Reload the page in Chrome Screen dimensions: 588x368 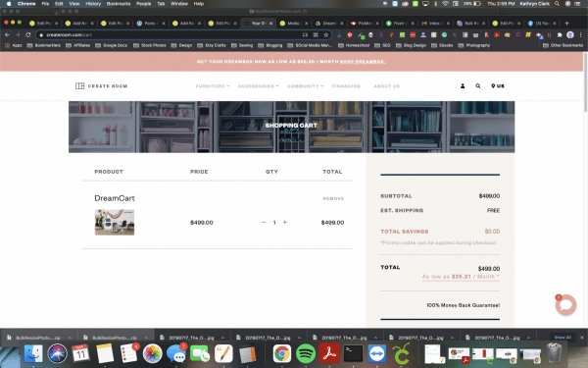coord(28,35)
